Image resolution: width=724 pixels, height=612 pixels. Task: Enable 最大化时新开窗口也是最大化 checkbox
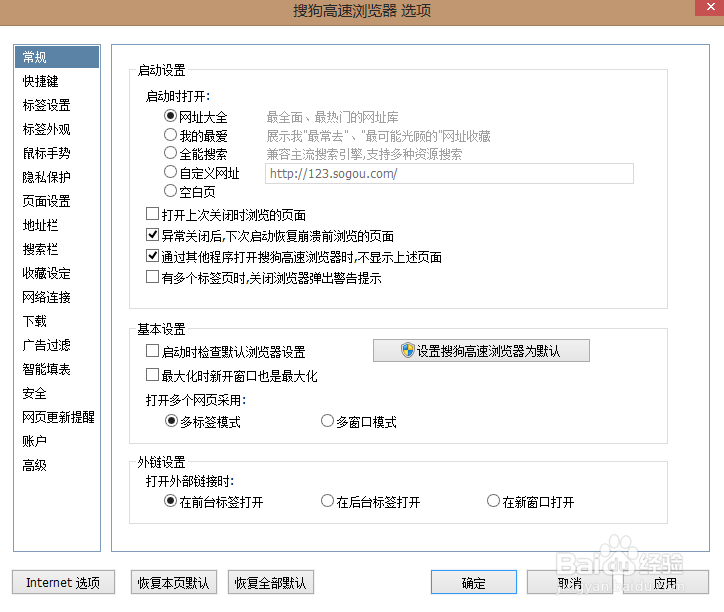point(152,375)
